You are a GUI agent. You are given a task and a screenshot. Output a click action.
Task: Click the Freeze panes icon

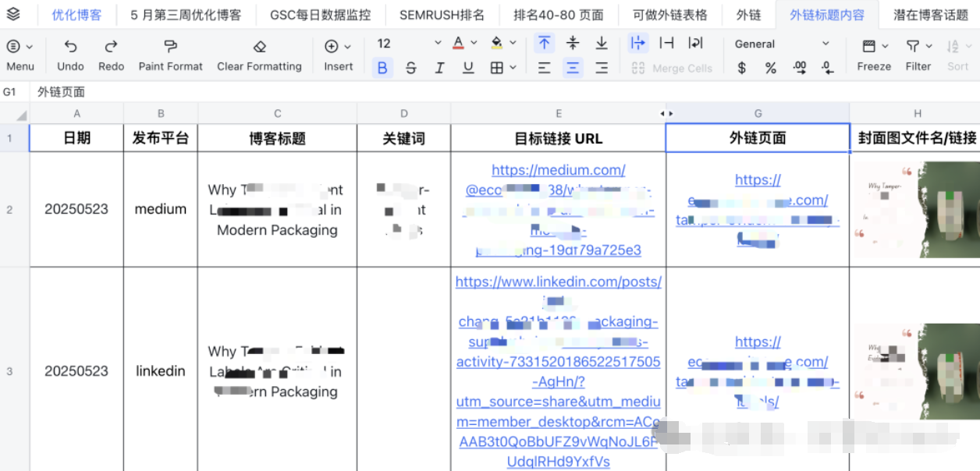coord(869,46)
